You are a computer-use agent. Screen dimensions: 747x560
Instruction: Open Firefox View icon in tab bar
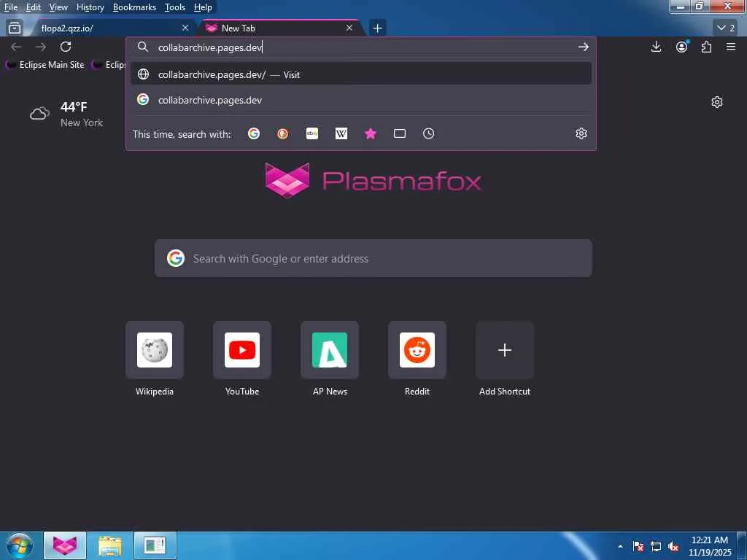click(x=15, y=28)
